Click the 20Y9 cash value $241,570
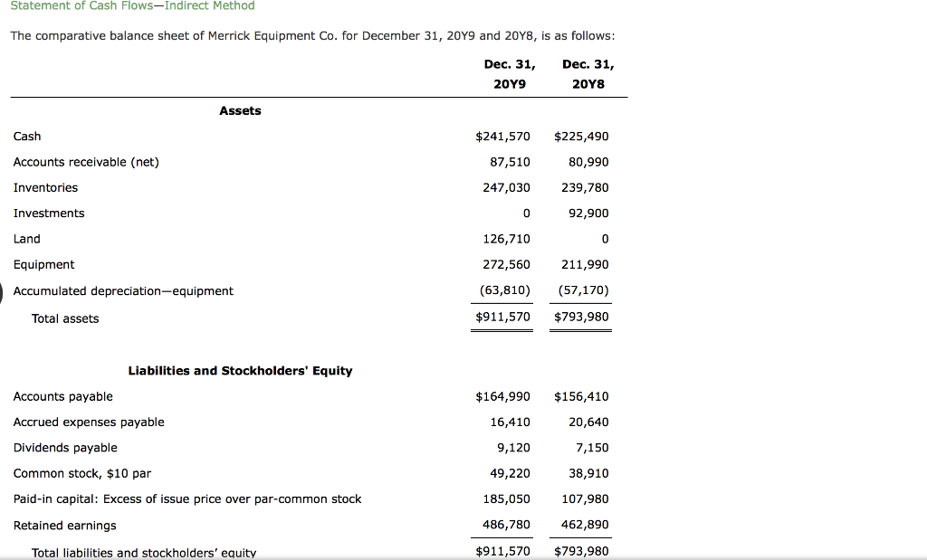The width and height of the screenshot is (927, 560). (502, 137)
